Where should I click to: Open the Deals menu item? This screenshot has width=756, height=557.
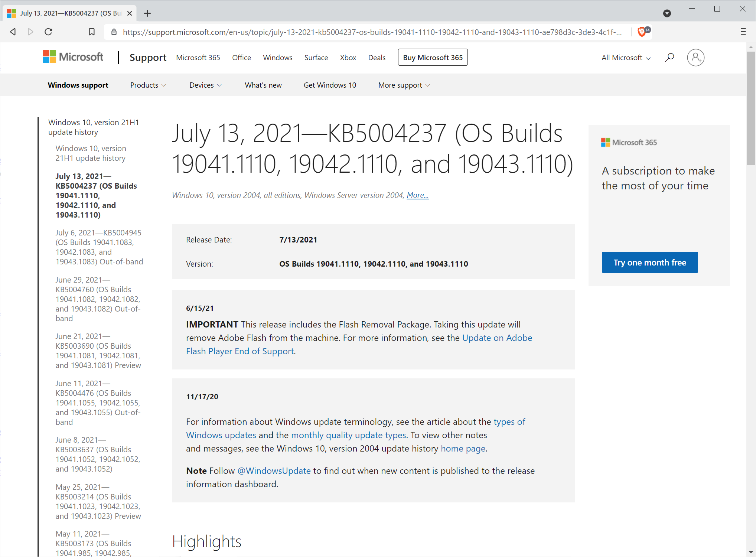(377, 58)
